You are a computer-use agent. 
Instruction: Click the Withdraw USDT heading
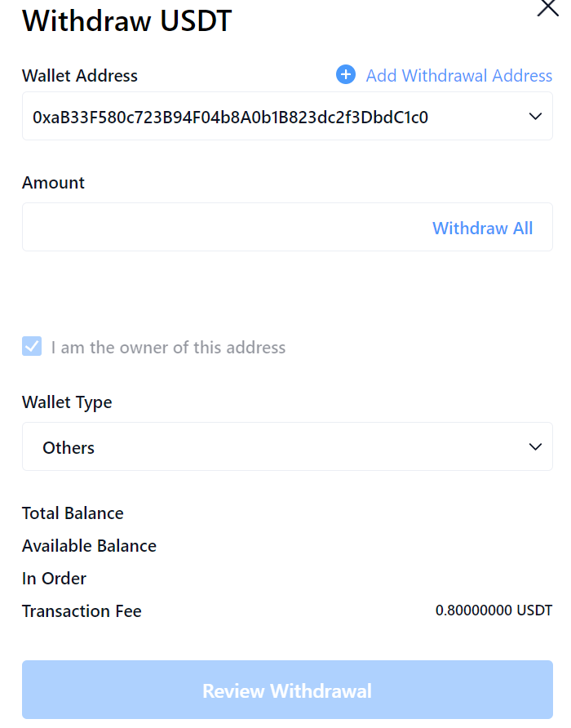pyautogui.click(x=127, y=20)
